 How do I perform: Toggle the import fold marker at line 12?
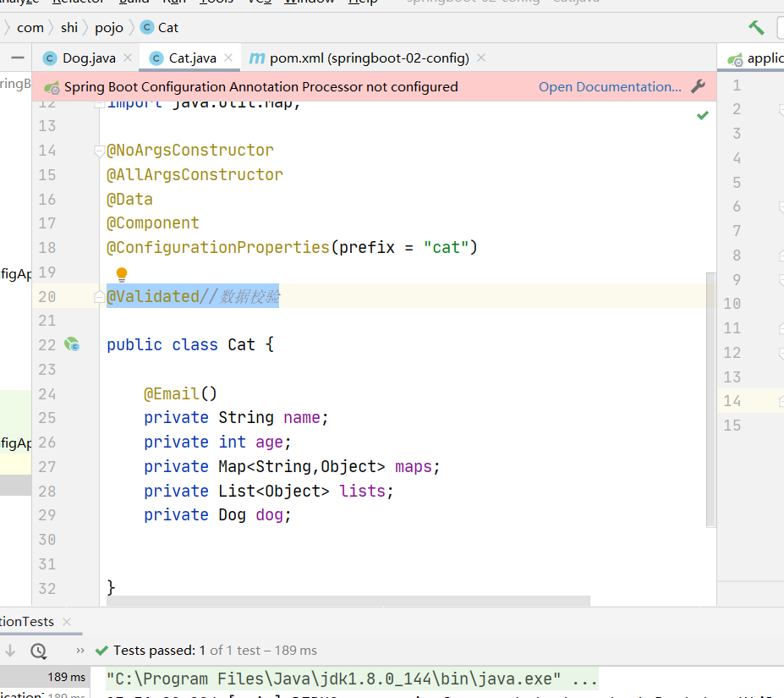pos(99,104)
